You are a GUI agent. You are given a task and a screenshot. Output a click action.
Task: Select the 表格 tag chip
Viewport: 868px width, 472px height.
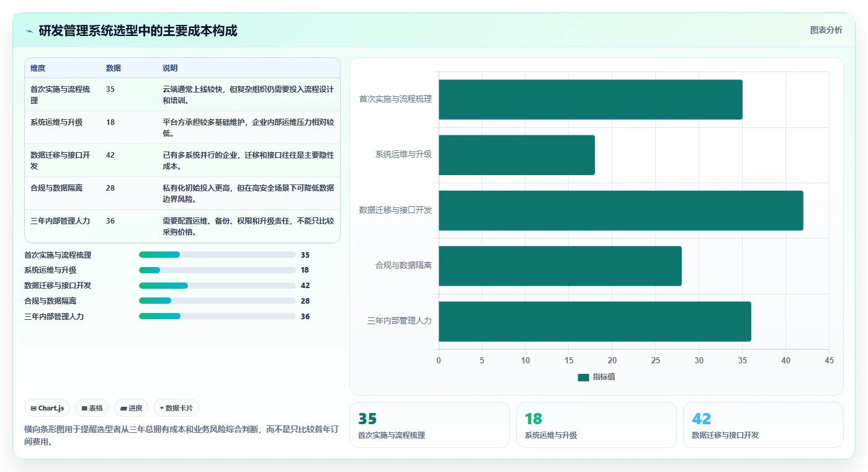coord(92,408)
